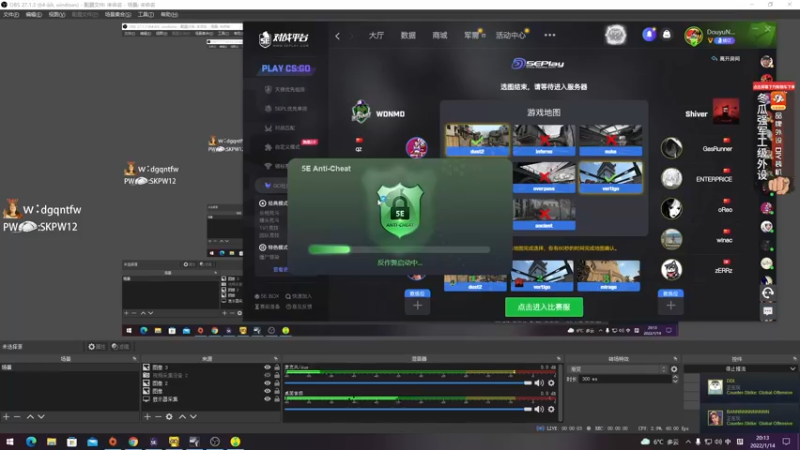Open Microsoft Edge from the taskbar

(31, 441)
